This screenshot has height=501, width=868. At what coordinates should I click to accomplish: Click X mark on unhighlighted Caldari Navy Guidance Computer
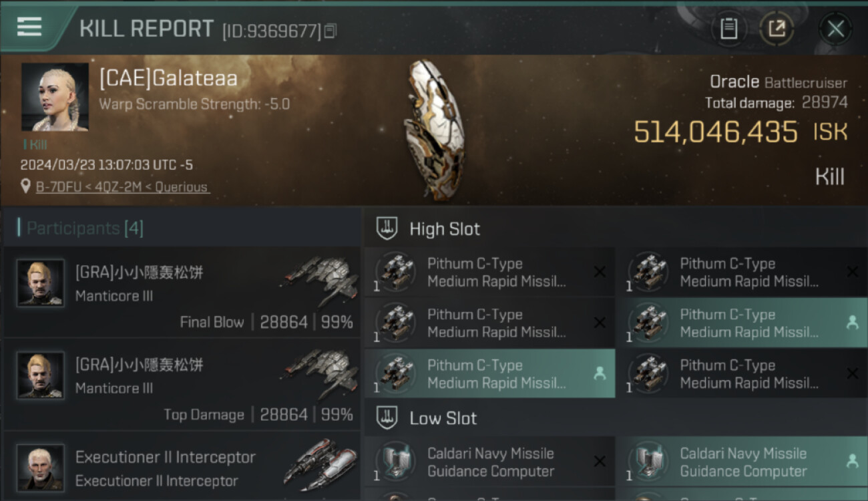[x=600, y=461]
